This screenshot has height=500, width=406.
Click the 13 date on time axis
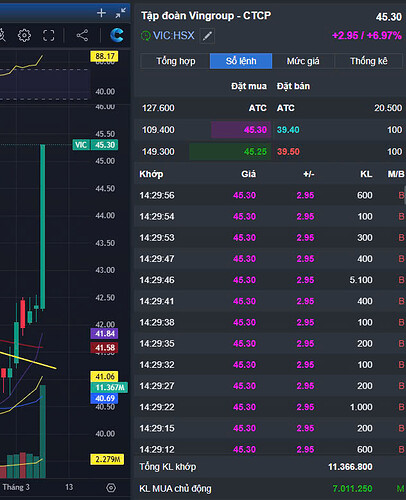[x=69, y=487]
